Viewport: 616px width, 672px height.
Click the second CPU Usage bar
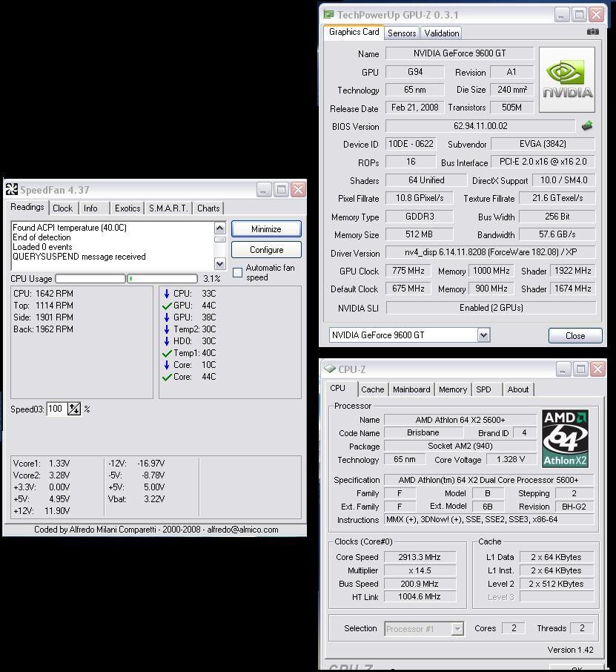162,279
